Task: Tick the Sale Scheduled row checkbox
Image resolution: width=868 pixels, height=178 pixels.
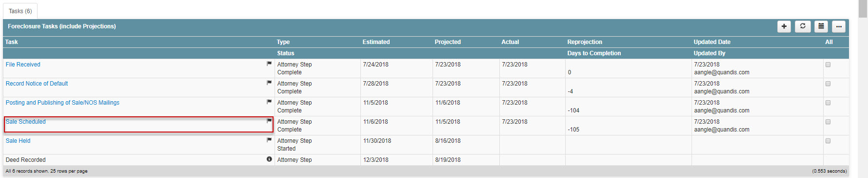Action: click(x=828, y=122)
